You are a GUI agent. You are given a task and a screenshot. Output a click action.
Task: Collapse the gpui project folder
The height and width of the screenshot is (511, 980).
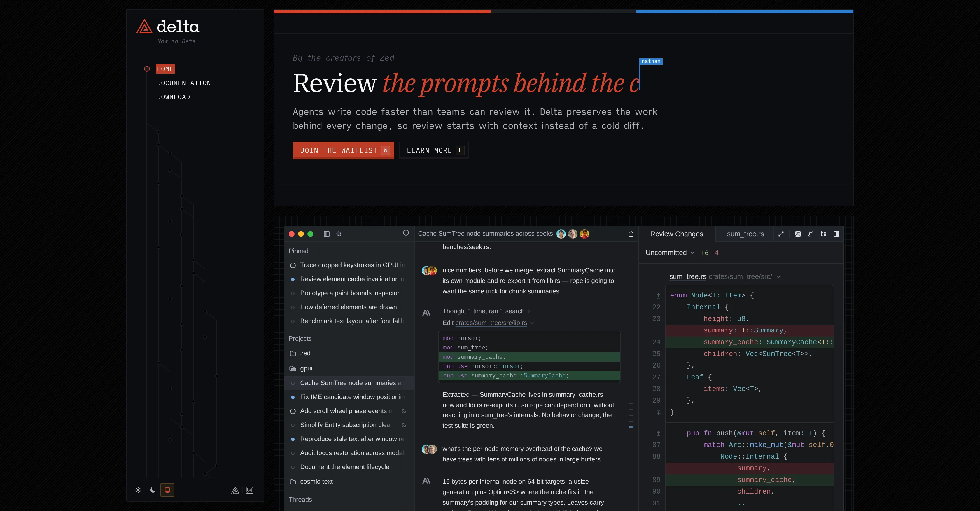(349, 368)
